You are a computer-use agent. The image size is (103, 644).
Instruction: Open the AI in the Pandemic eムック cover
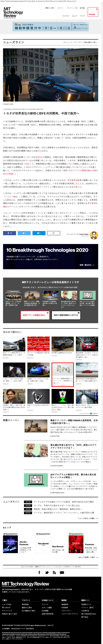click(x=10, y=543)
